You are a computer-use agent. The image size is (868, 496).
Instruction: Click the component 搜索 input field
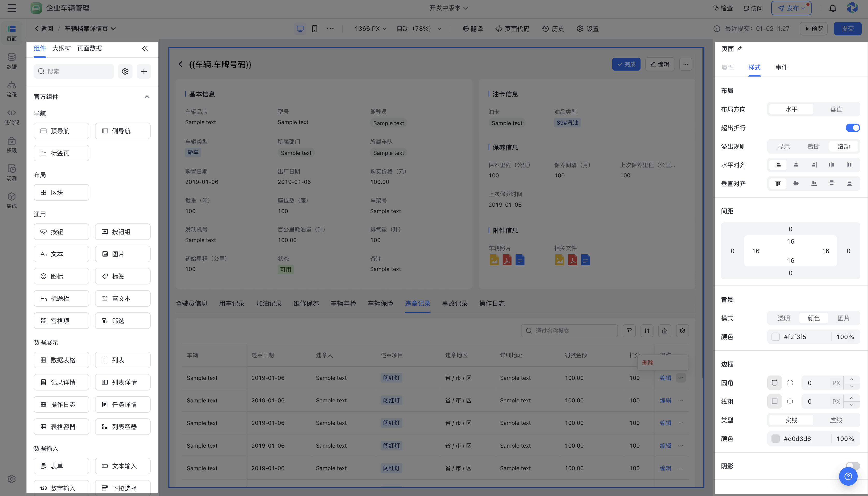74,71
